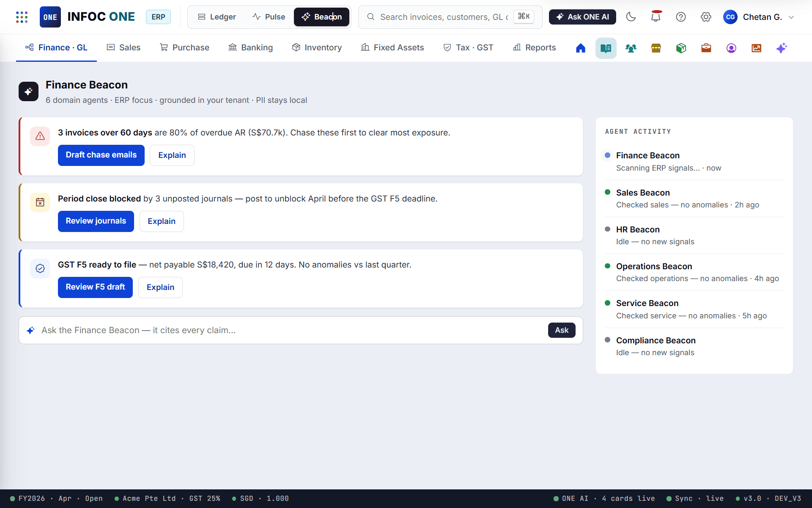Click the Ask ONE AI button
Screen dimensions: 812x508
coord(582,17)
